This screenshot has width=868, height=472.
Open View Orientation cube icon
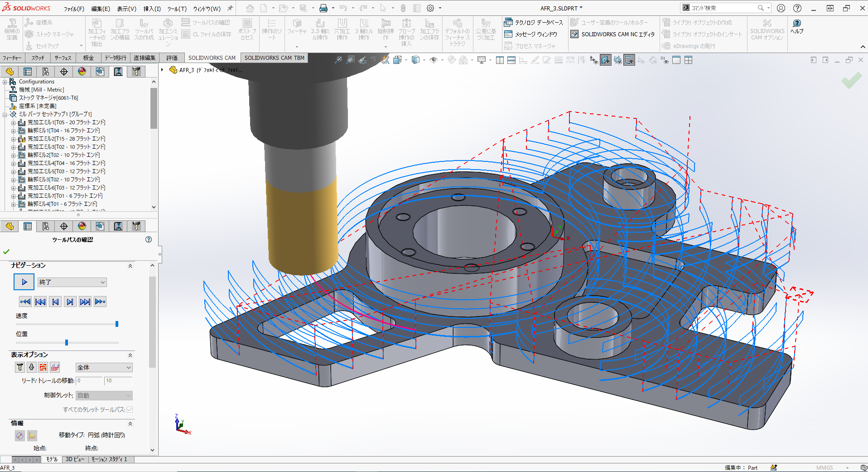pos(397,60)
